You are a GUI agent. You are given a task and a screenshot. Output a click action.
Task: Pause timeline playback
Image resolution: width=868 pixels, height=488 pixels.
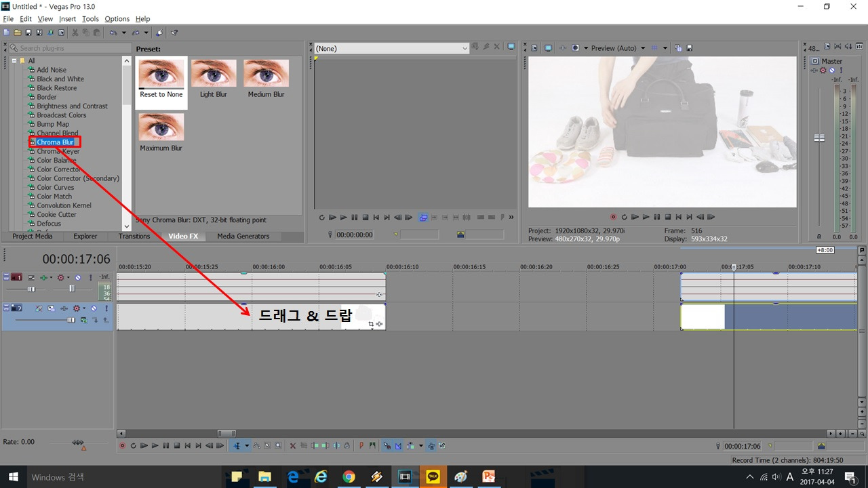(166, 445)
